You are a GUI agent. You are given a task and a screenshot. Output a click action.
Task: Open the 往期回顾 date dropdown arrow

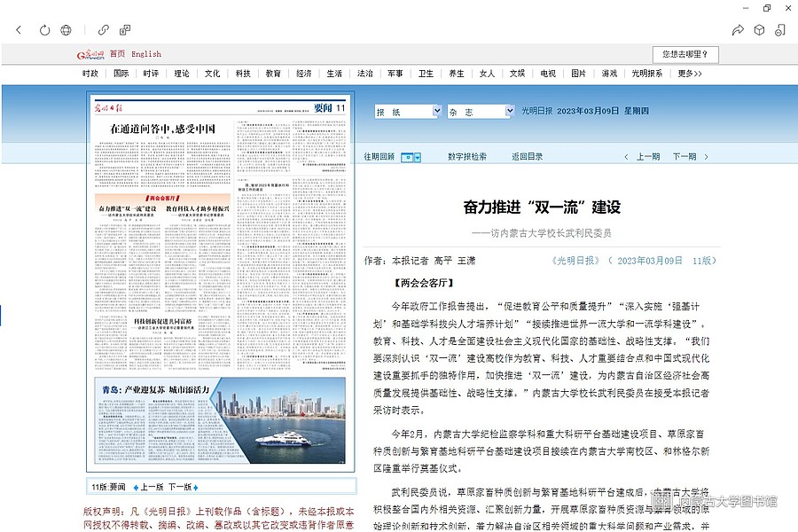point(418,158)
